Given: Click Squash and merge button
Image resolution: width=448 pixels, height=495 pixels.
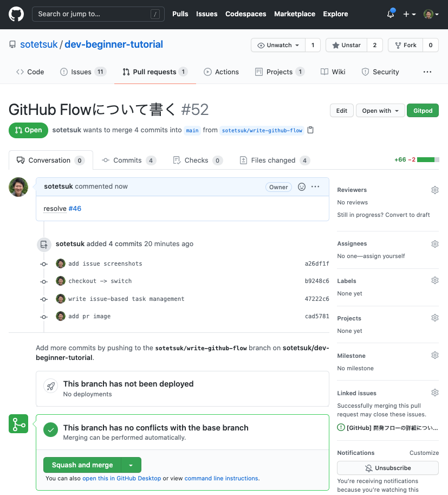Looking at the screenshot, I should (x=82, y=465).
